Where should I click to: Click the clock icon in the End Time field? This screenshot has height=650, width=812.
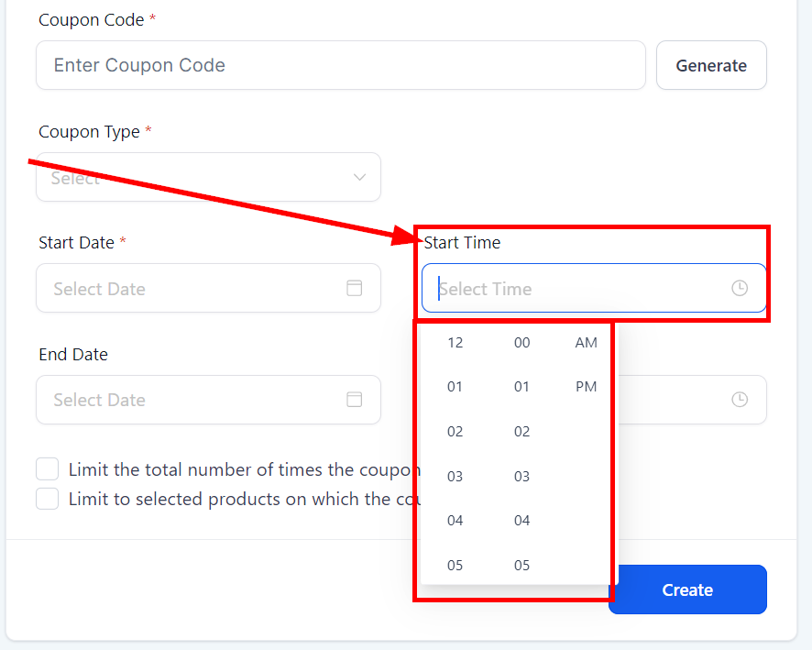[x=740, y=400]
